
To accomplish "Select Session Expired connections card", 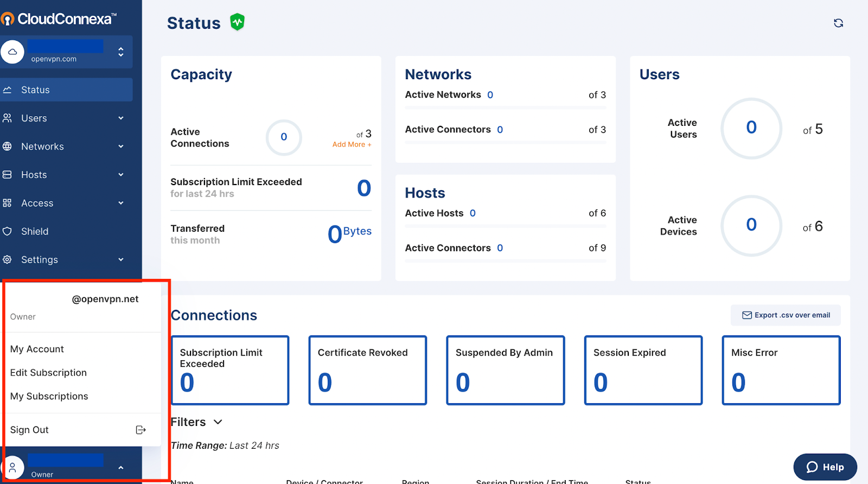I will click(643, 371).
